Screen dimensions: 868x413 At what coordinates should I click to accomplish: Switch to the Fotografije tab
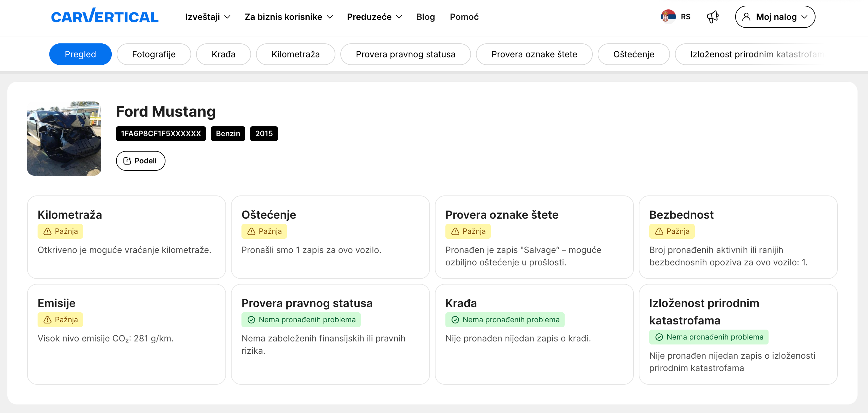[154, 54]
